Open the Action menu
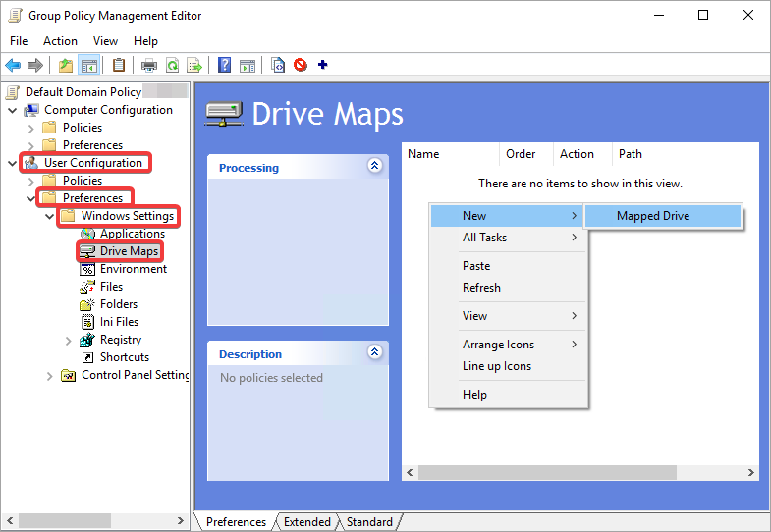The image size is (771, 532). [x=60, y=41]
